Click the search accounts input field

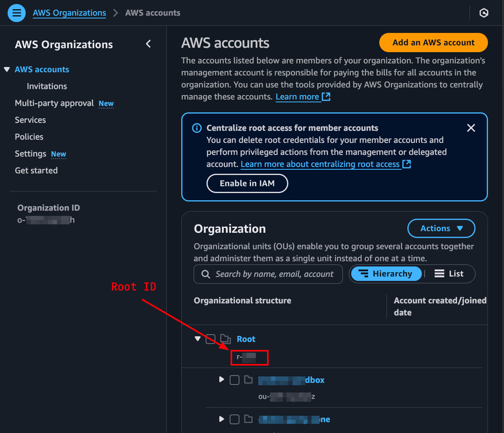(268, 274)
